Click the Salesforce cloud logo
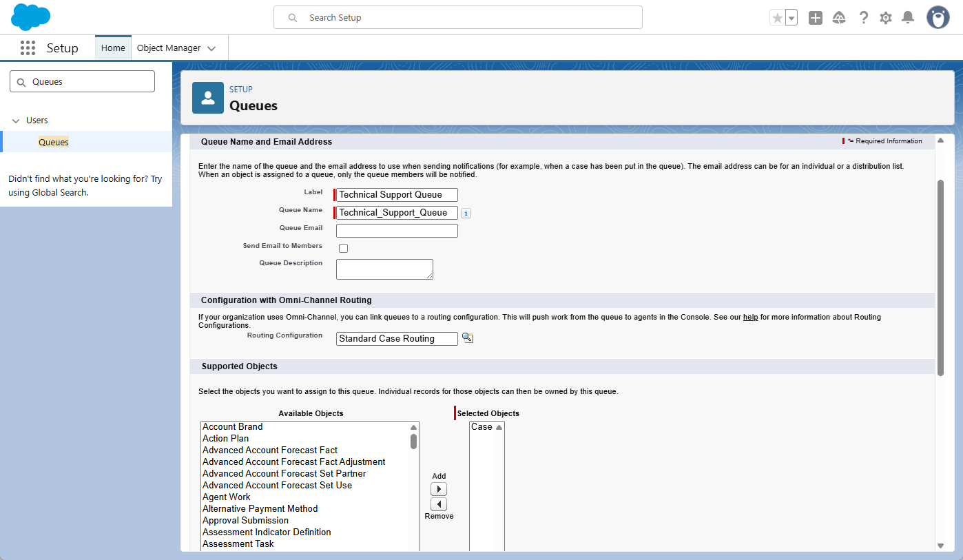This screenshot has height=560, width=963. 31,17
